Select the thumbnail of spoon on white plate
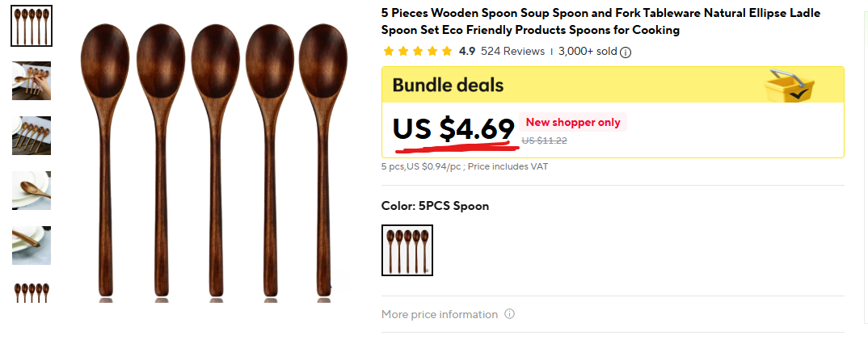The width and height of the screenshot is (868, 344). 32,191
